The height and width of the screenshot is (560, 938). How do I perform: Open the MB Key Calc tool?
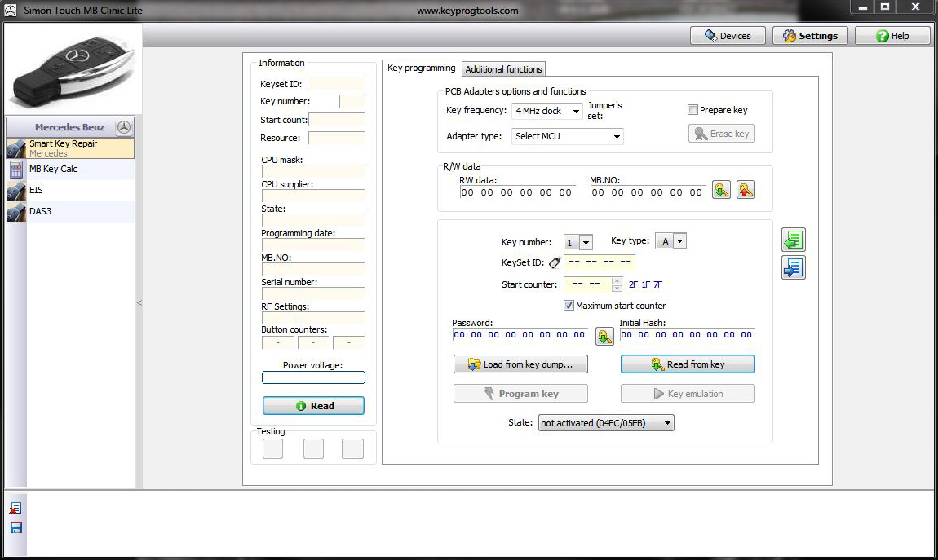pos(70,169)
